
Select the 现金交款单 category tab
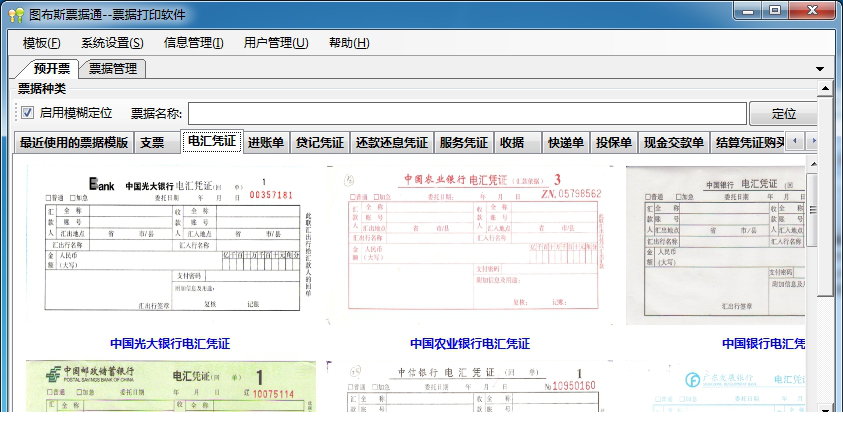(674, 142)
